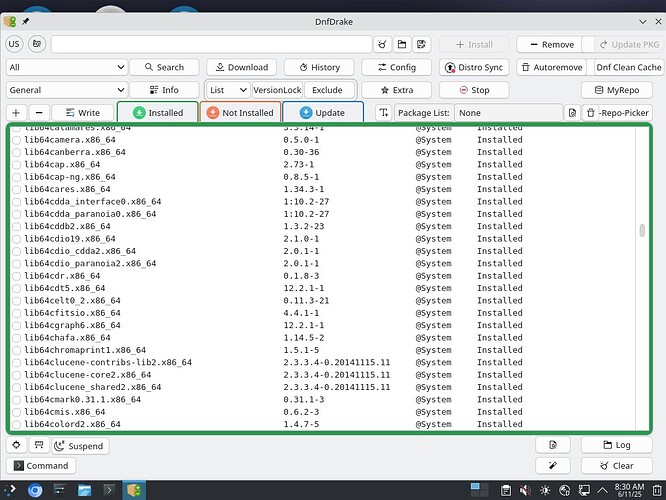Check lib64cares.x86_64 checkbox
The image size is (666, 500).
tap(17, 189)
